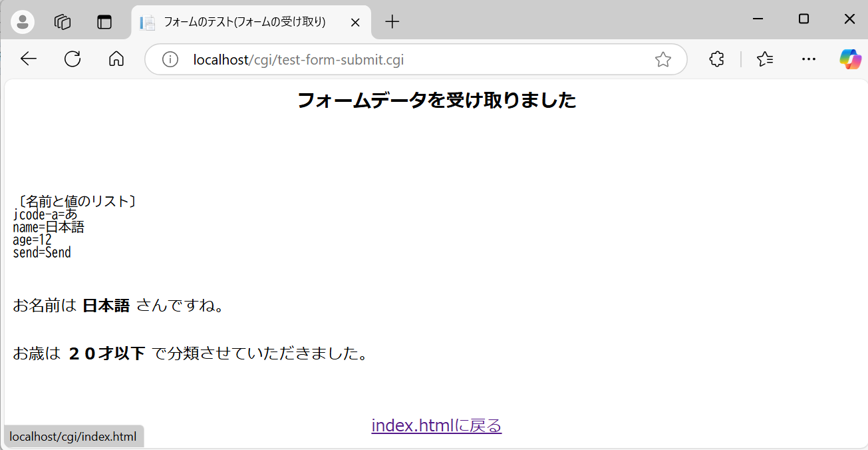Image resolution: width=868 pixels, height=450 pixels.
Task: Maximize the browser window
Action: coord(803,19)
